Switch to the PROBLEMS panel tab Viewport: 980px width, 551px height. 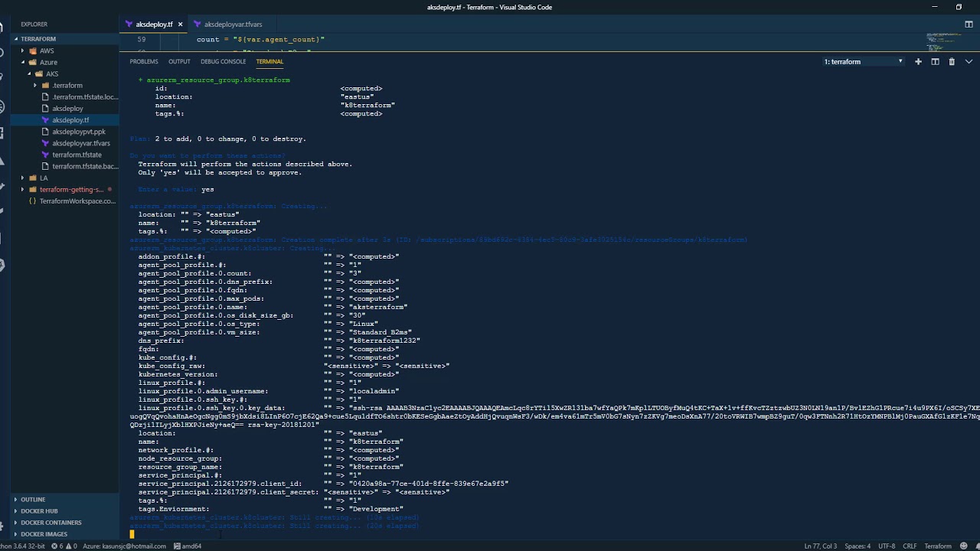pos(144,61)
